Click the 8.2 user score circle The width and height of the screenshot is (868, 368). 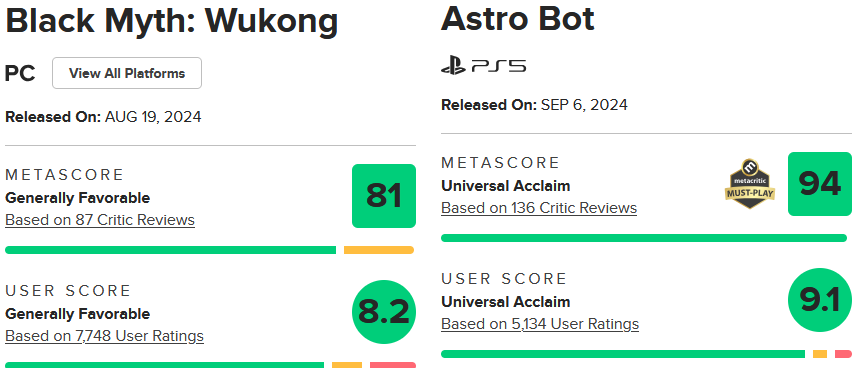tap(384, 312)
